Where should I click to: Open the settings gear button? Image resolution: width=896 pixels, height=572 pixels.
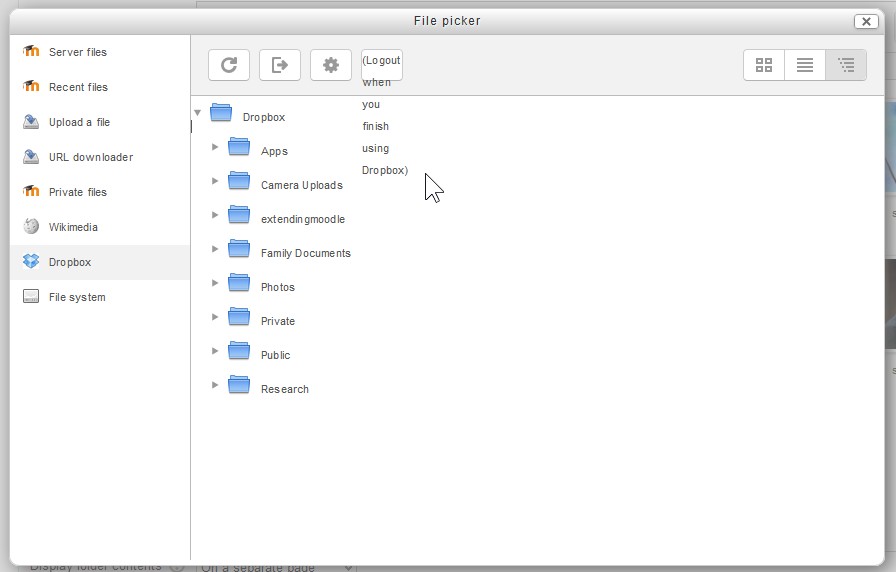331,65
